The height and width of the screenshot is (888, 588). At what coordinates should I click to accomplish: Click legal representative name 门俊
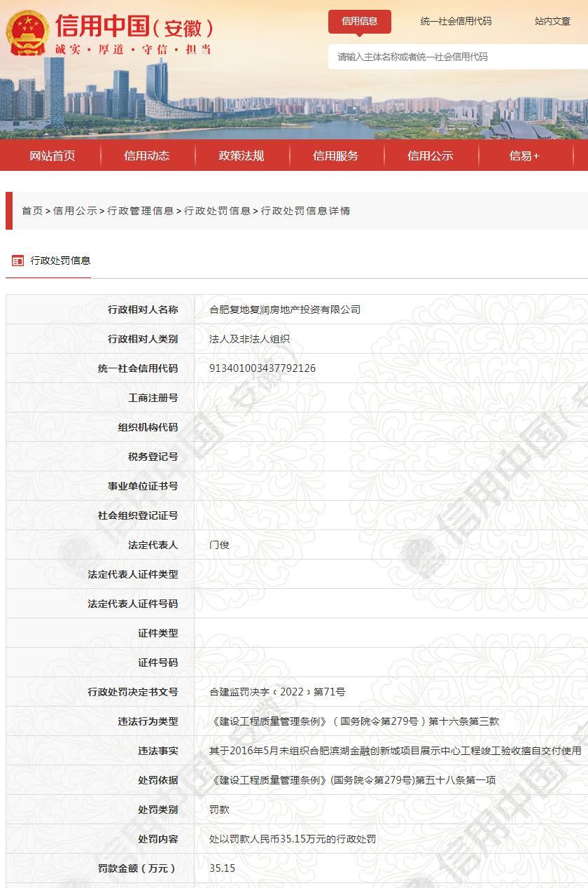click(x=219, y=545)
